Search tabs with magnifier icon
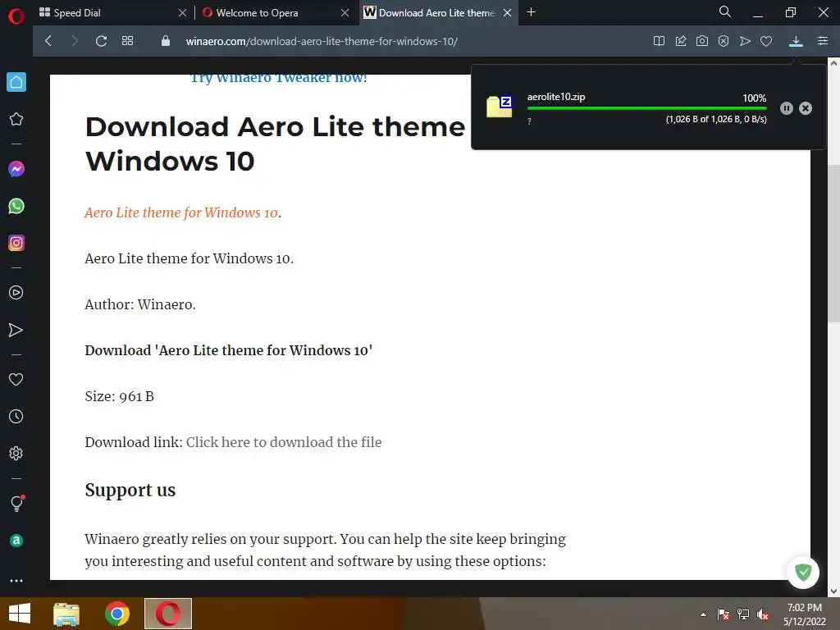 click(725, 11)
